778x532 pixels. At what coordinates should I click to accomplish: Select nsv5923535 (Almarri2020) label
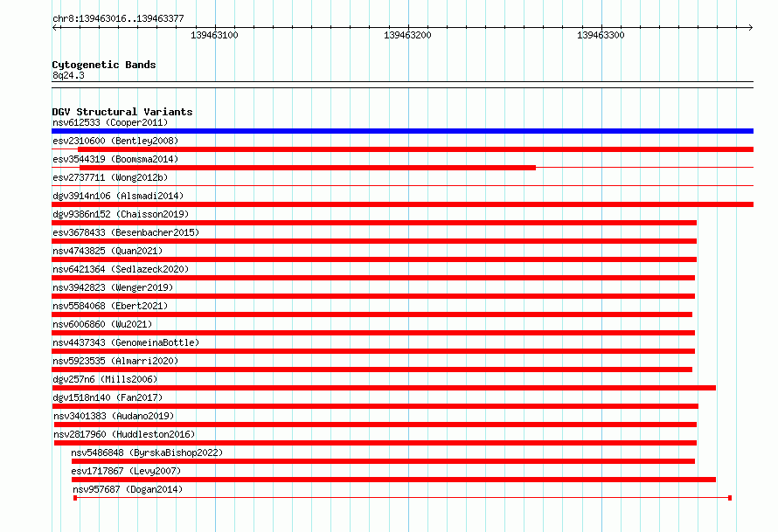(115, 361)
